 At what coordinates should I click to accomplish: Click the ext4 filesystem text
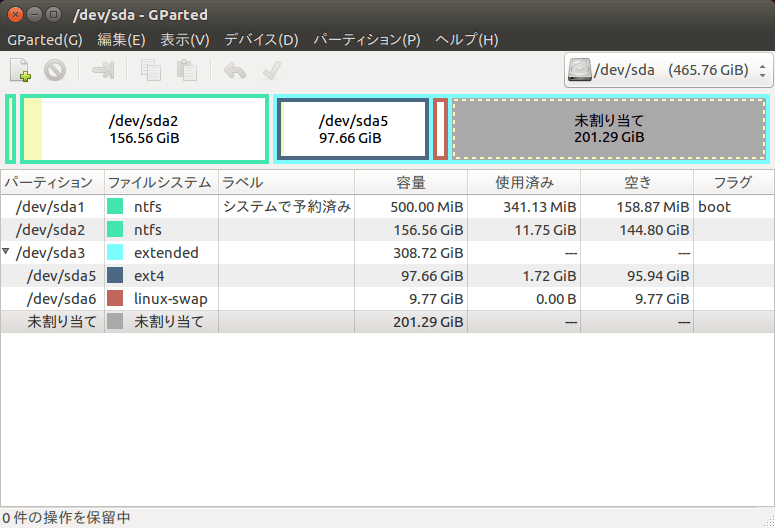(149, 276)
